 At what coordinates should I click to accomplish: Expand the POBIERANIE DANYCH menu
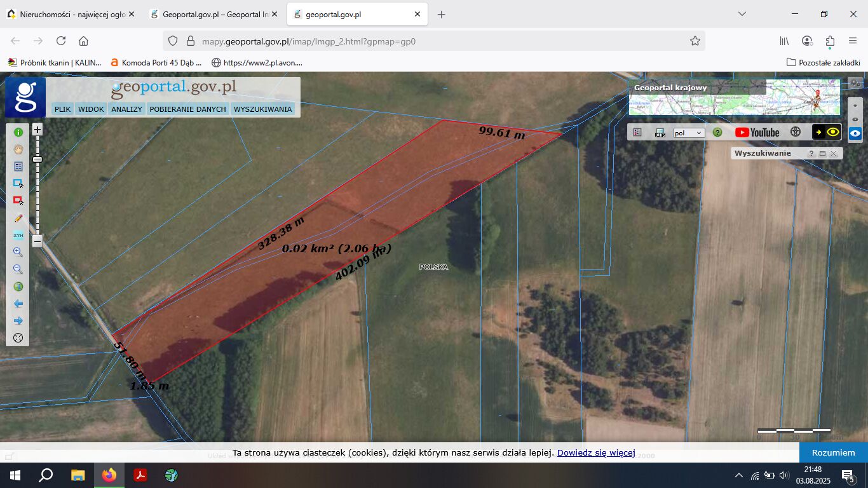[187, 109]
